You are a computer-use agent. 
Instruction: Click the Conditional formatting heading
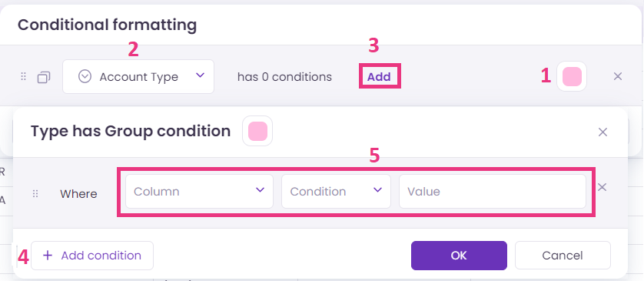(x=107, y=25)
